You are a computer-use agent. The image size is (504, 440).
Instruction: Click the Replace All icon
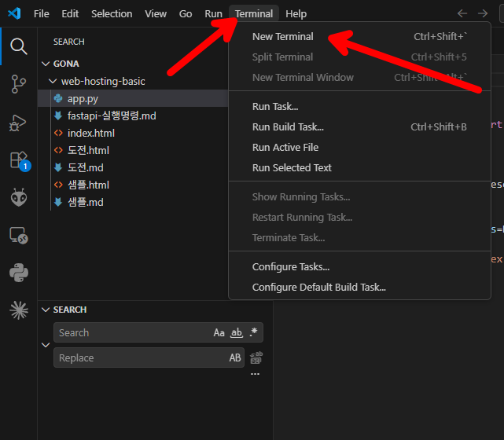[256, 357]
